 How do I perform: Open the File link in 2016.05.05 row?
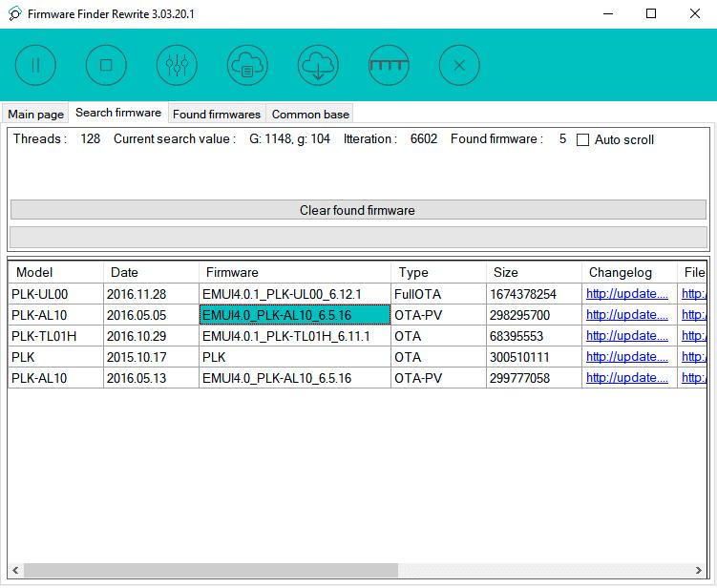point(694,315)
